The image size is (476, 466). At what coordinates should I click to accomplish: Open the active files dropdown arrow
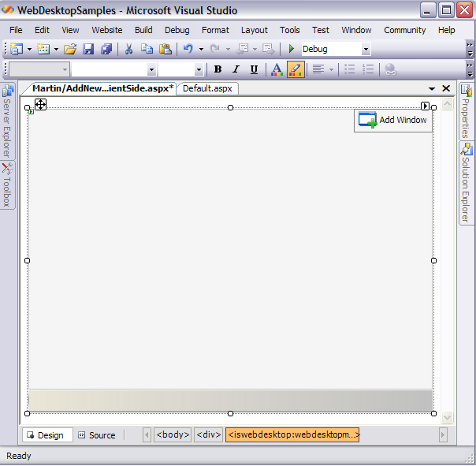pos(432,89)
